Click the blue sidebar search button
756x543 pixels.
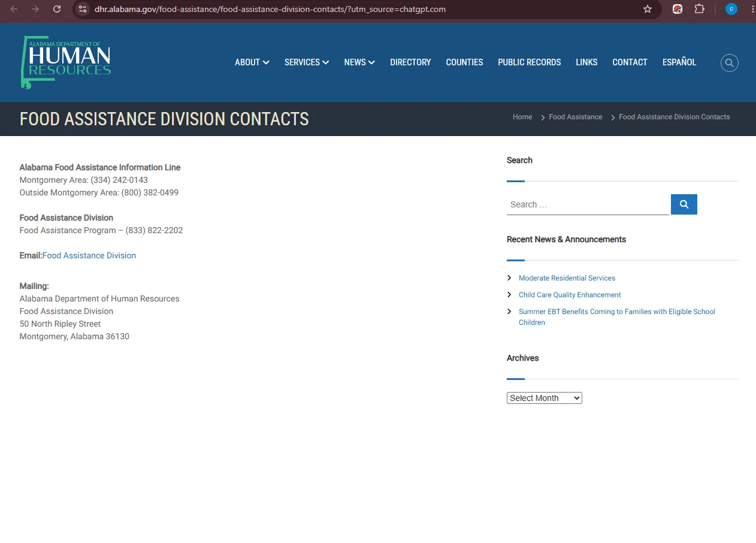684,204
